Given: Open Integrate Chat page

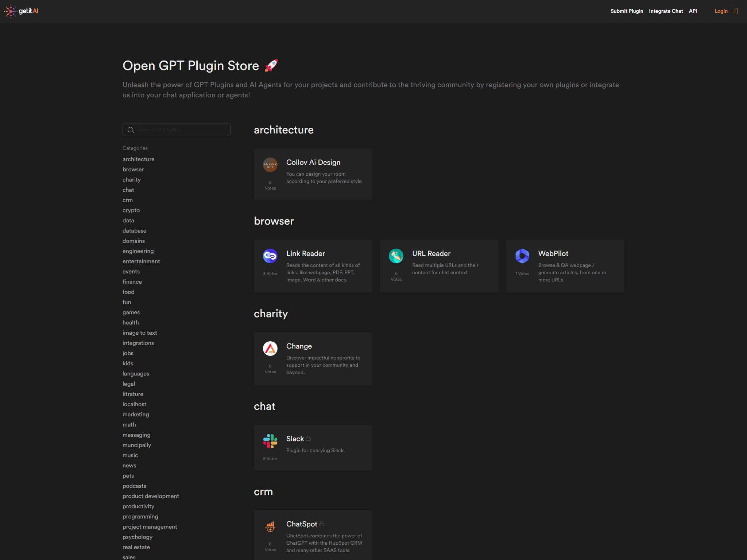Looking at the screenshot, I should point(666,11).
